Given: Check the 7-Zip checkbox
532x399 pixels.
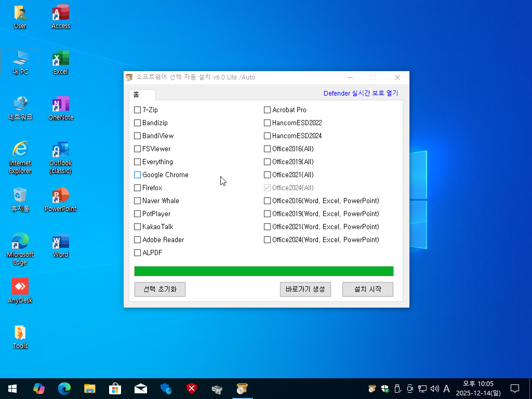Looking at the screenshot, I should (x=137, y=110).
